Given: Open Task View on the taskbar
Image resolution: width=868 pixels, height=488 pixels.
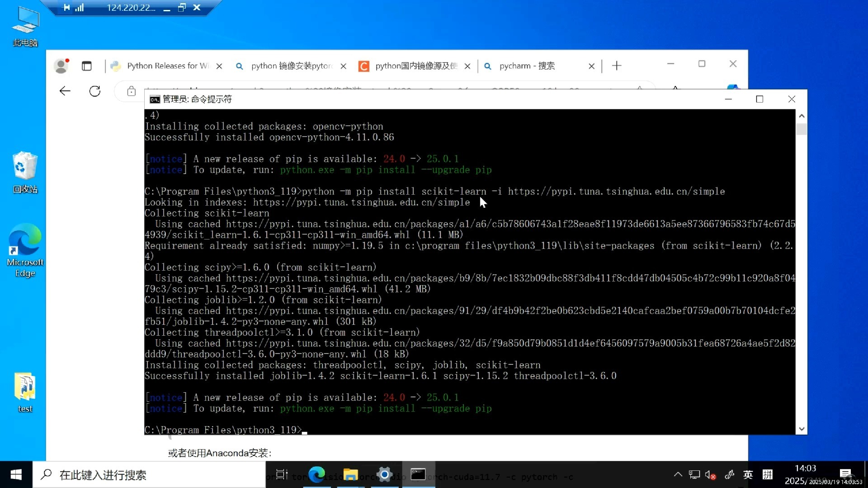Looking at the screenshot, I should point(282,474).
